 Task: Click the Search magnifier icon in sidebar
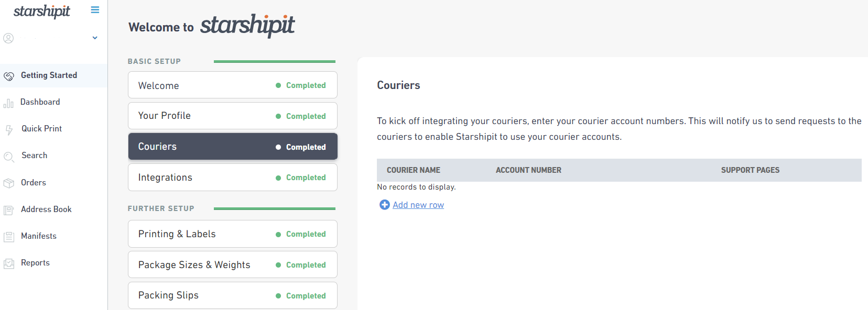click(x=9, y=157)
